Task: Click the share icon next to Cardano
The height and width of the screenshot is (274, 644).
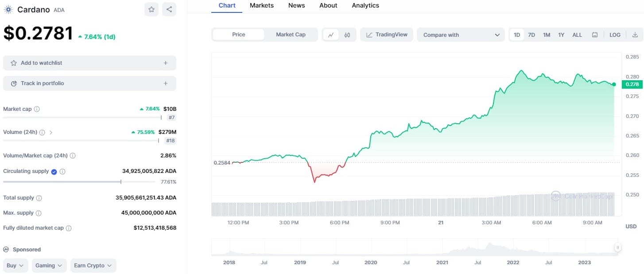Action: (x=169, y=9)
